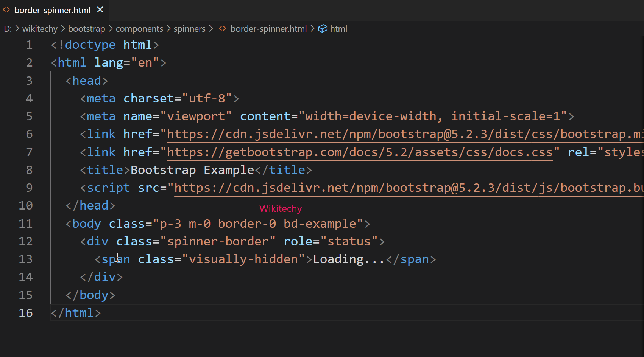
Task: Open the bootstrap breadcrumb dropdown
Action: (x=86, y=28)
